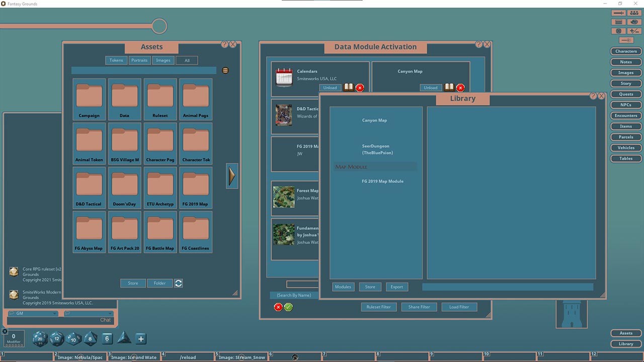Expand the Assets folder list arrow
The width and height of the screenshot is (644, 362).
point(231,176)
